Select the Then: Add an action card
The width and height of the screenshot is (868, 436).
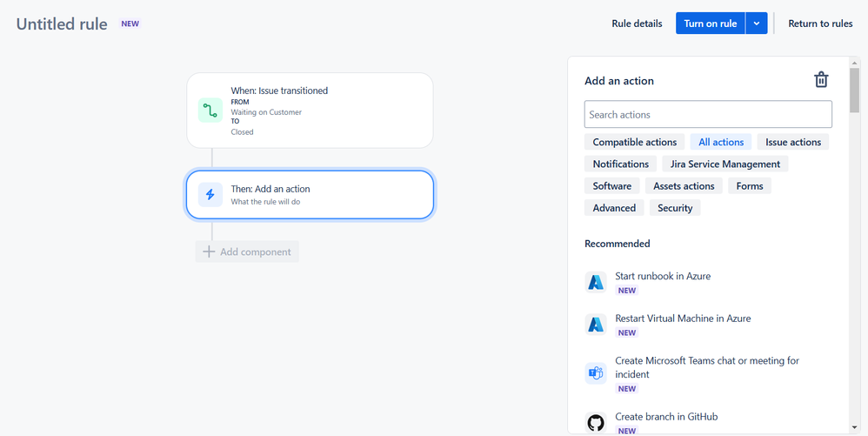[310, 194]
